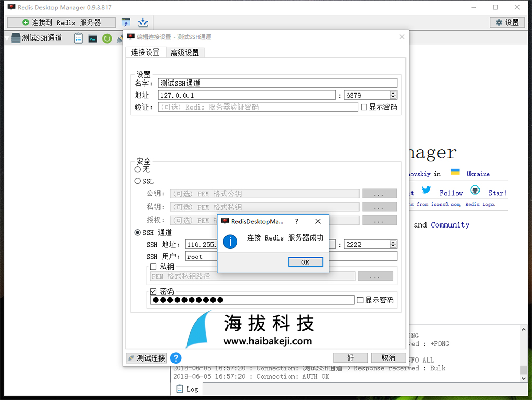Maximize the Redis Desktop Manager window

coord(495,7)
